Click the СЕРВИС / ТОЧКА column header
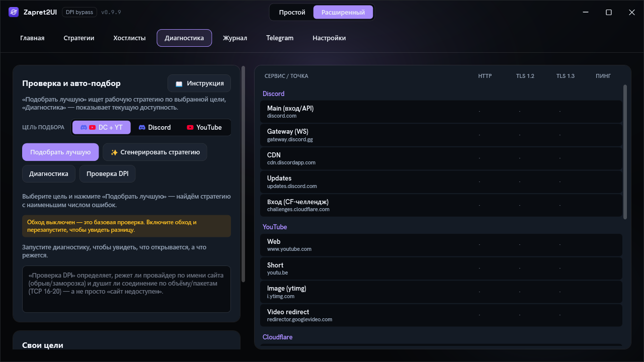Viewport: 644px width, 362px height. 286,76
